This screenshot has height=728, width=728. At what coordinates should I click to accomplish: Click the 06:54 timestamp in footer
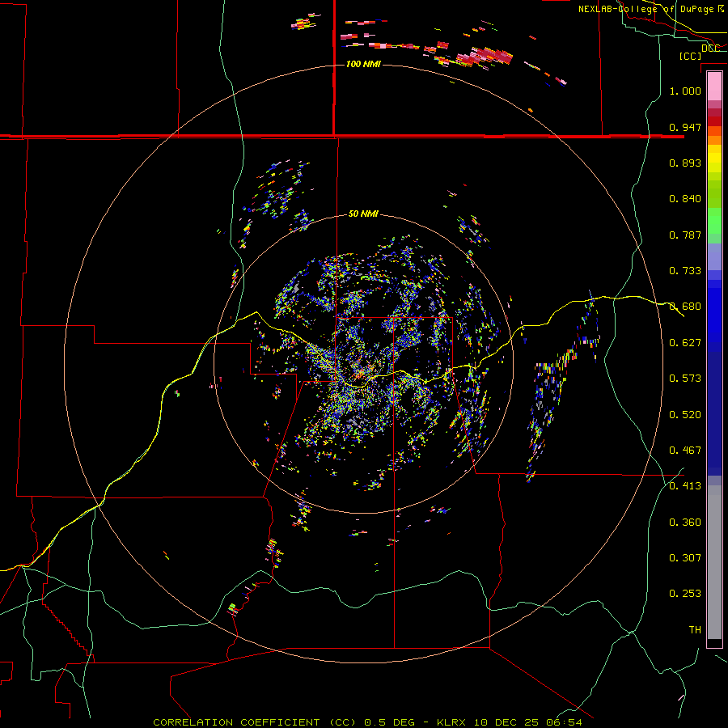point(565,722)
